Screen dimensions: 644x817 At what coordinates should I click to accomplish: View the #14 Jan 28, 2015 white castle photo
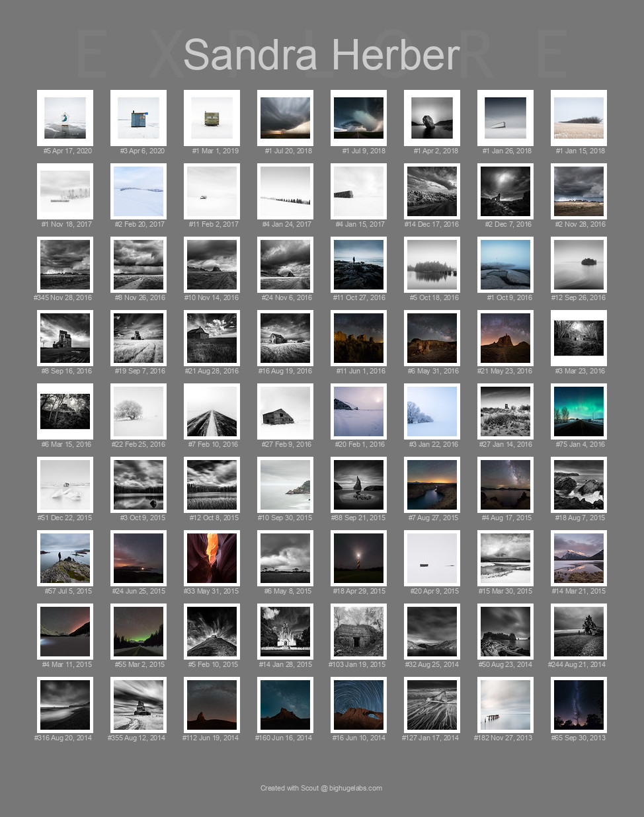[285, 631]
